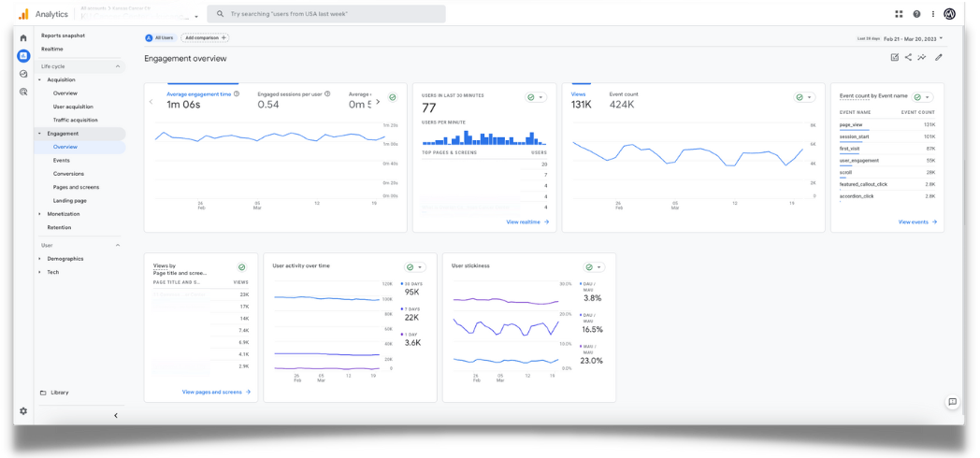Click the search bar input field

[326, 14]
